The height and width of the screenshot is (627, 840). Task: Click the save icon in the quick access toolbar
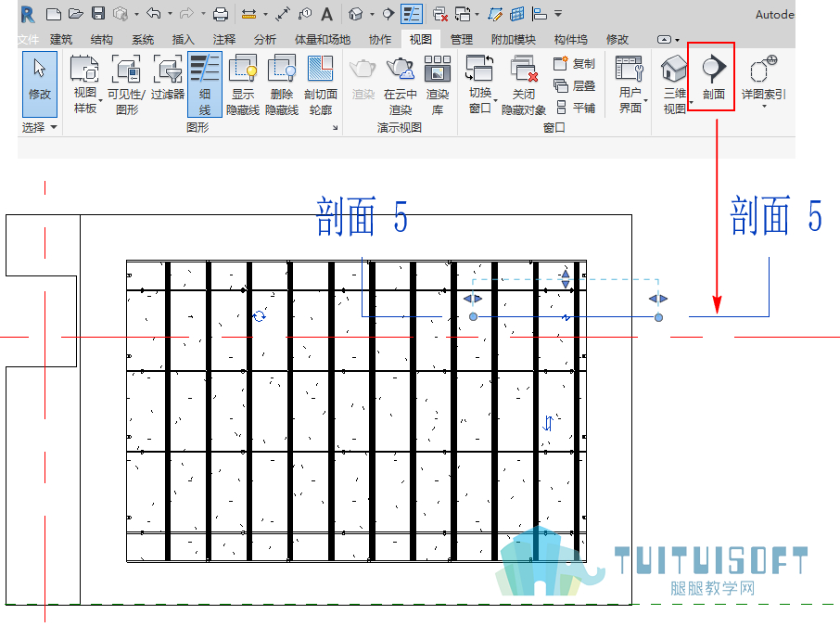click(x=98, y=13)
